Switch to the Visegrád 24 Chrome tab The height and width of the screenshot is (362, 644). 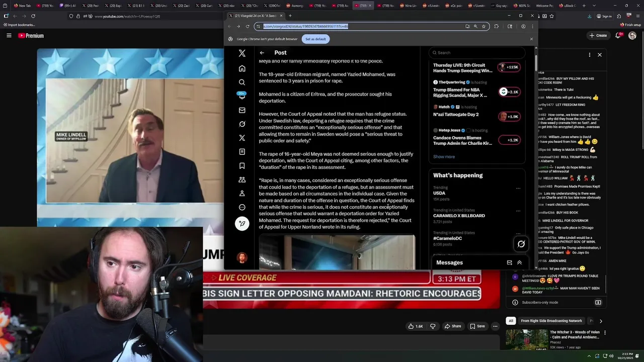pos(255,16)
